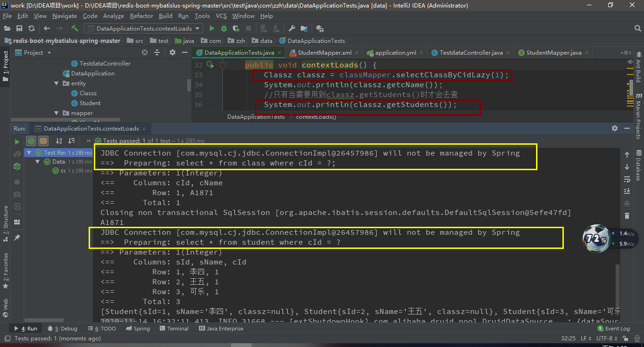Jump down the stack trace with down arrow
Viewport: 644px width, 347px height.
pyautogui.click(x=627, y=167)
